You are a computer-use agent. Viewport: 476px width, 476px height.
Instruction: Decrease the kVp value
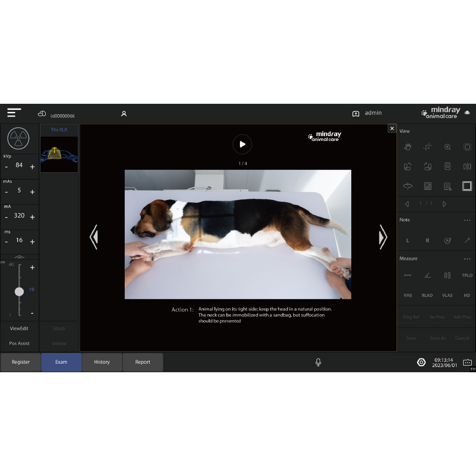6,167
